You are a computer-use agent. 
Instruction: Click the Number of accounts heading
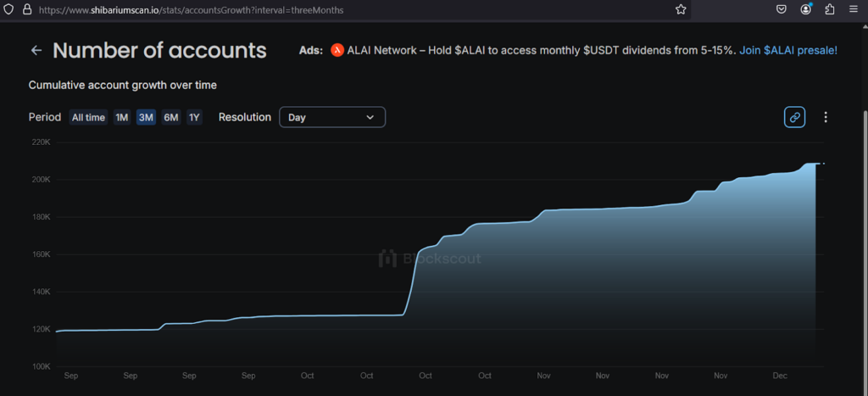159,50
